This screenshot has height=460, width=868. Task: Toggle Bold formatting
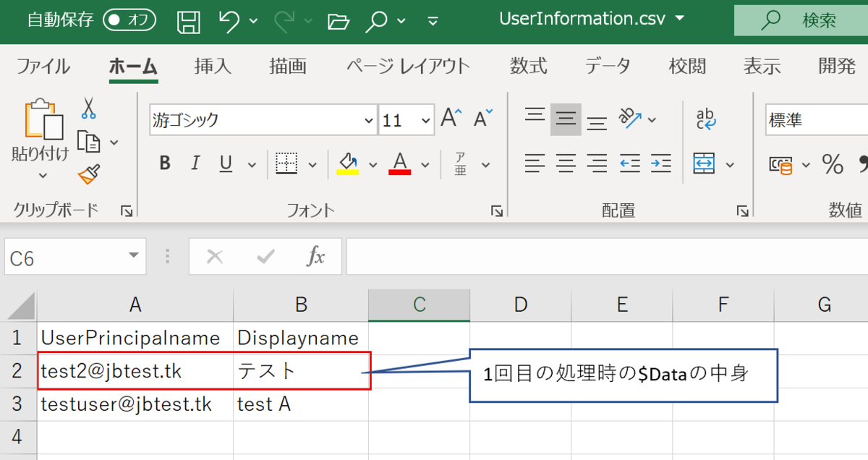click(x=165, y=163)
